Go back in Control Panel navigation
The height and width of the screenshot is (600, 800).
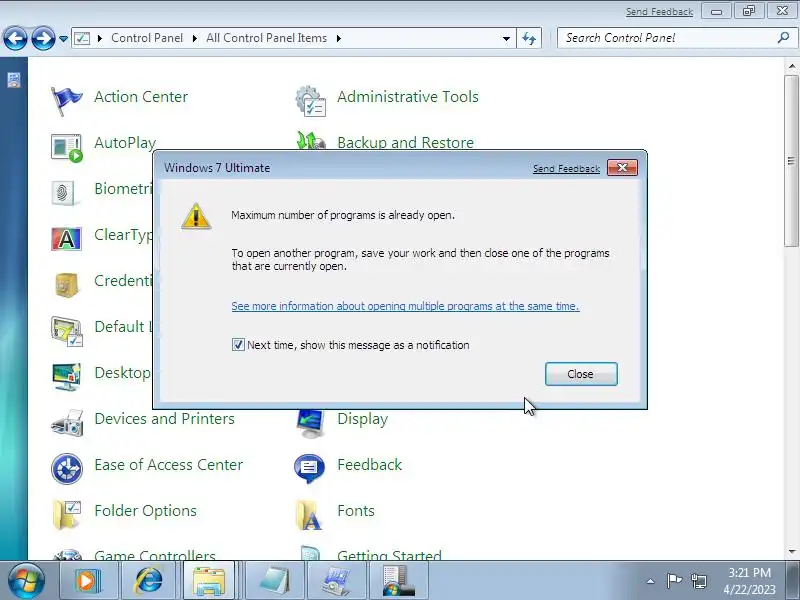tap(15, 38)
